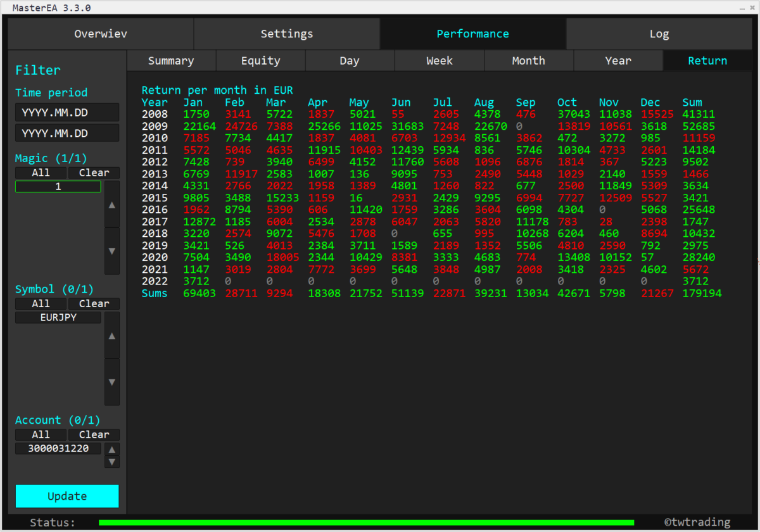This screenshot has height=532, width=760.
Task: Click the lower YYYY.MM.DD date field
Action: point(67,133)
